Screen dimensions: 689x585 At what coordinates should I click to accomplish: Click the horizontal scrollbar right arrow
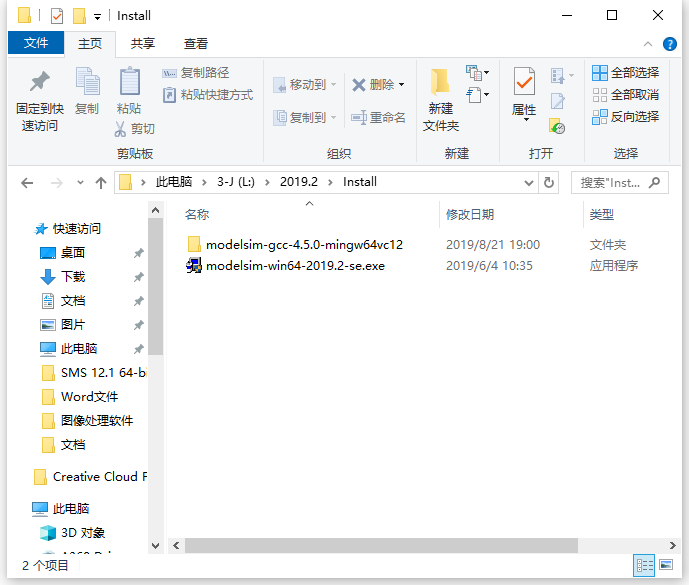pos(672,545)
